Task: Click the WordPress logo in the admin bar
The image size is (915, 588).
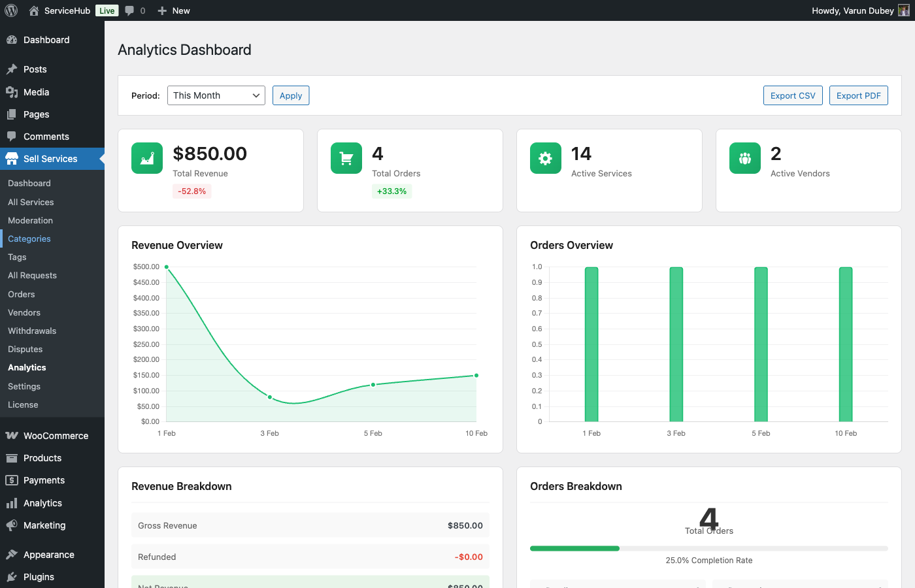Action: (x=10, y=10)
